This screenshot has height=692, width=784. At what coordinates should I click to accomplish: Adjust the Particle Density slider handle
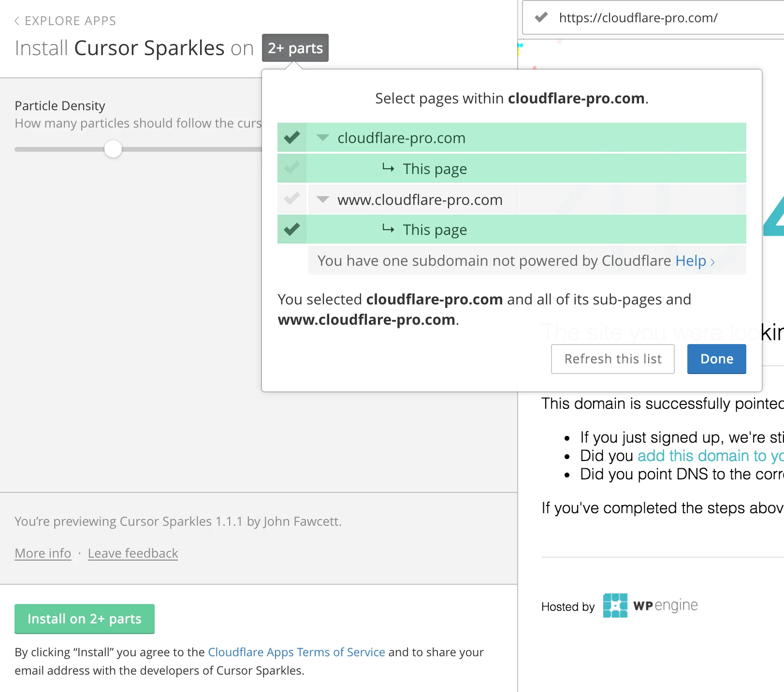[x=113, y=149]
